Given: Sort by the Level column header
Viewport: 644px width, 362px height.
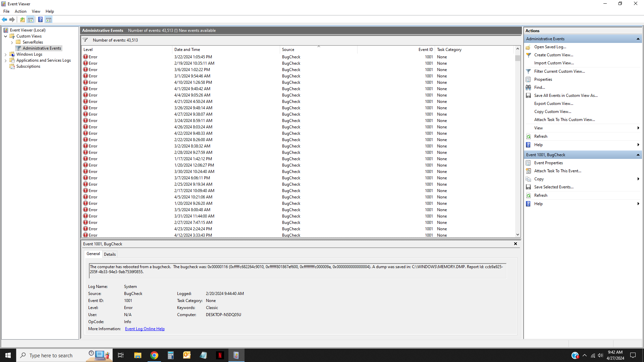Looking at the screenshot, I should tap(127, 50).
